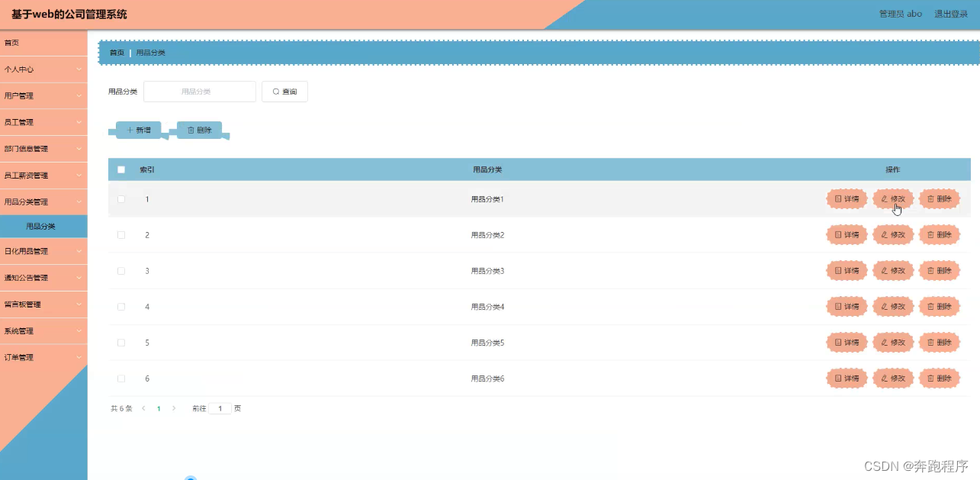Expand the 用户管理 sidebar menu

click(43, 95)
